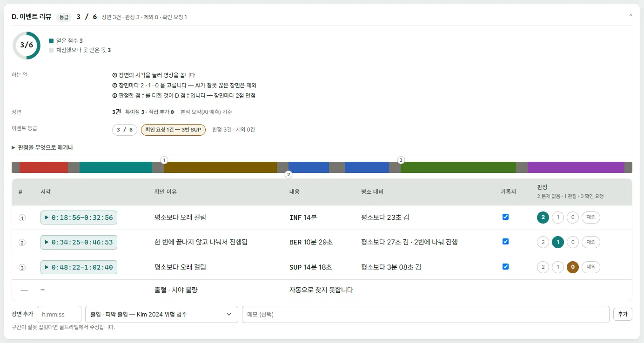
Task: Exclude the INF scene with its 제외 button
Action: [591, 218]
